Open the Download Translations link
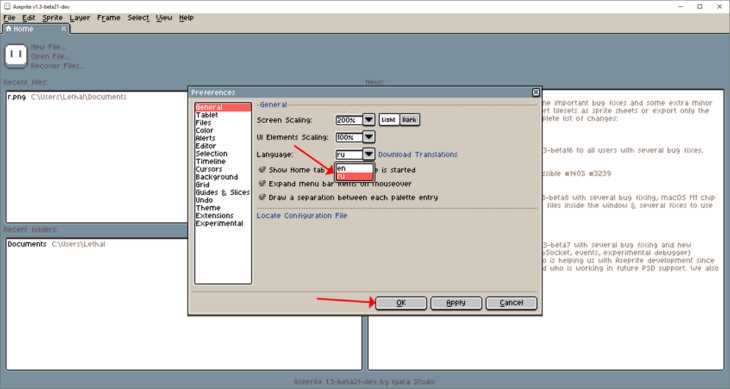Screen dimensions: 730x389 [418, 154]
